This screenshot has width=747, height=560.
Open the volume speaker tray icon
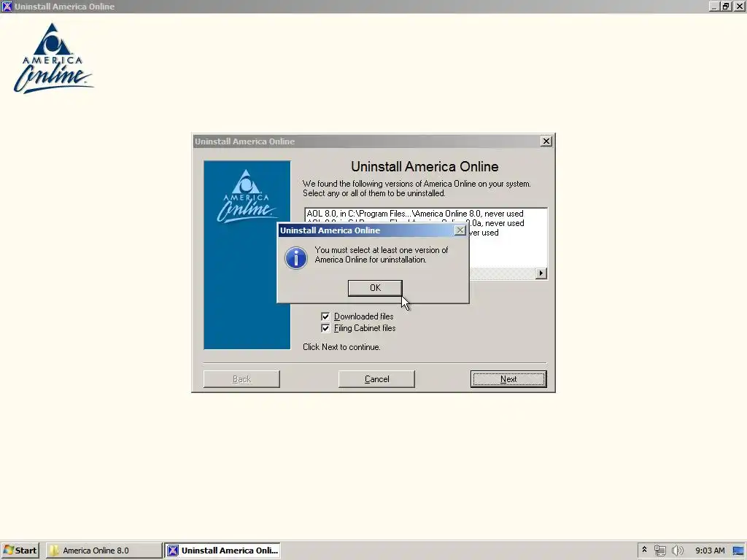(x=677, y=551)
